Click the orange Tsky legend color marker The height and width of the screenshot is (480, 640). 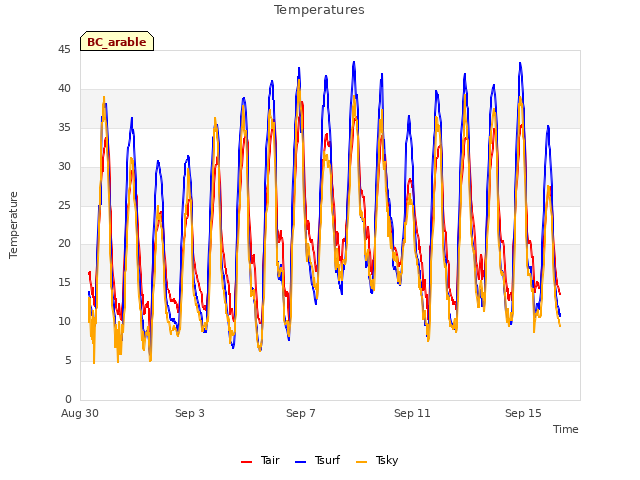tap(362, 462)
